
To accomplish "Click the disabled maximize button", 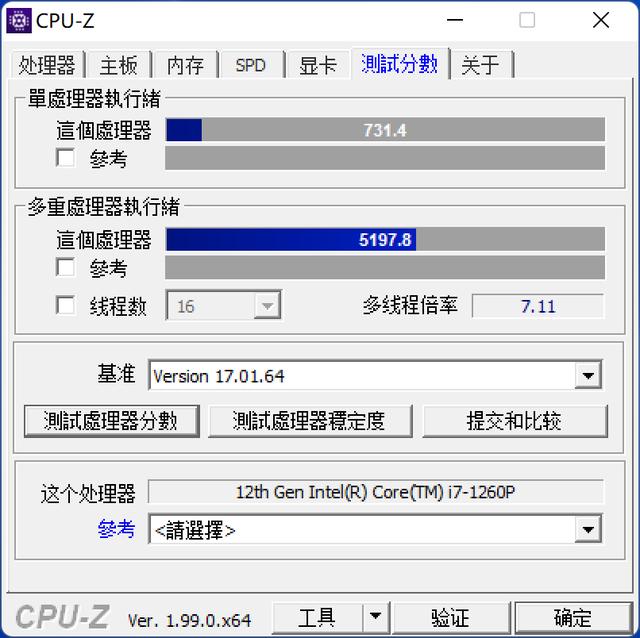I will click(x=527, y=20).
